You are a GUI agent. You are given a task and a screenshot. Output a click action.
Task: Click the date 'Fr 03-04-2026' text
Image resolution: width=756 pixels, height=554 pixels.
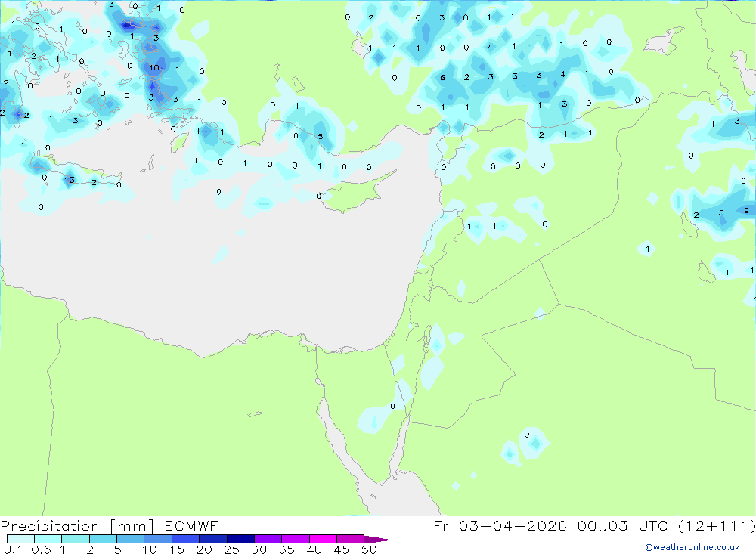coord(500,526)
